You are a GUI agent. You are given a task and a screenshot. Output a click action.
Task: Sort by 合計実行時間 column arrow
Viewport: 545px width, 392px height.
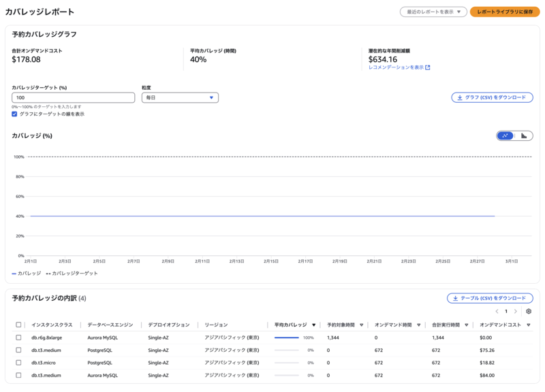pos(467,325)
